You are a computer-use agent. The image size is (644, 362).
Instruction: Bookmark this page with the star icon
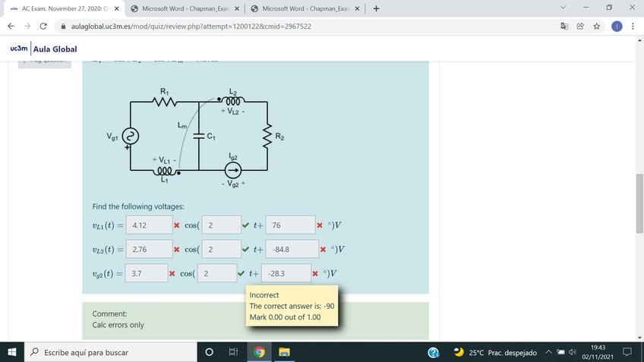point(597,26)
